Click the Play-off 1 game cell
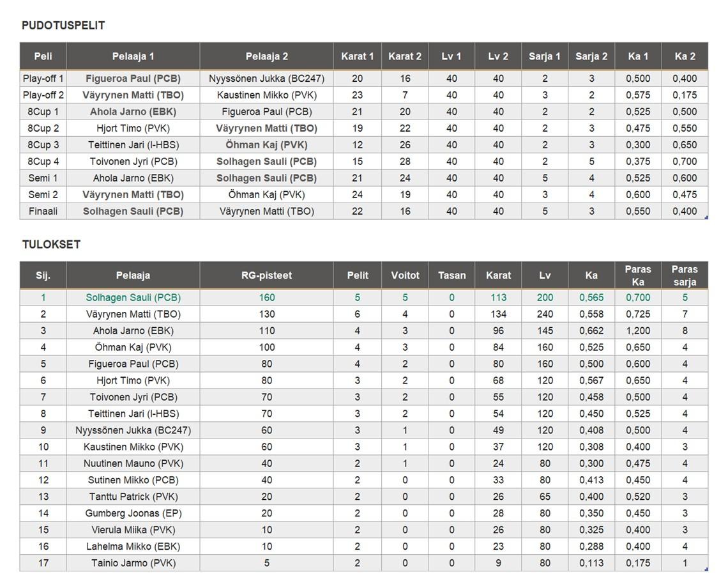 43,79
